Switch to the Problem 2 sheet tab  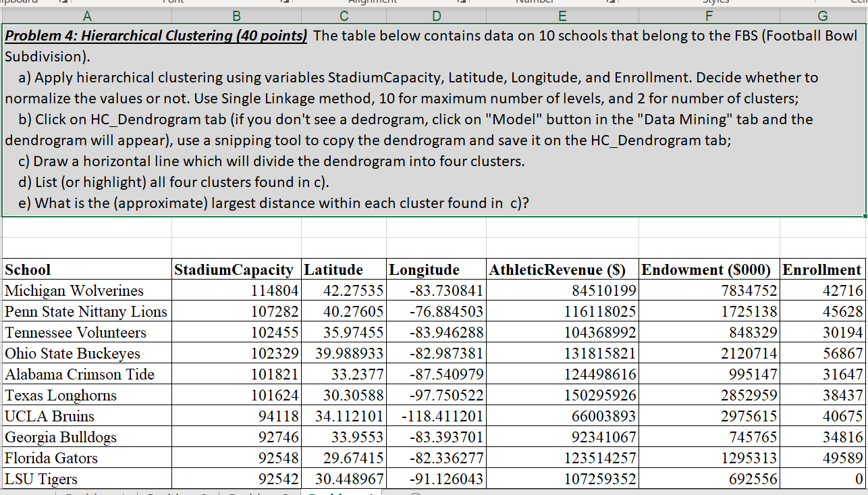pos(178,493)
